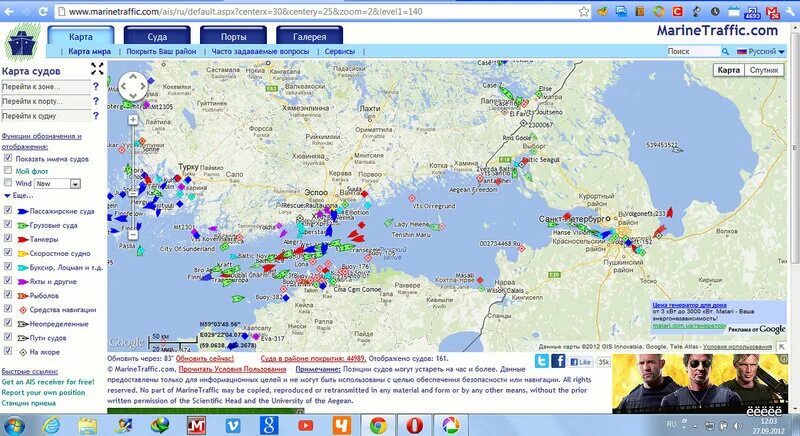Enable 'Мой флот' checkbox
The image size is (800, 436).
tap(8, 170)
